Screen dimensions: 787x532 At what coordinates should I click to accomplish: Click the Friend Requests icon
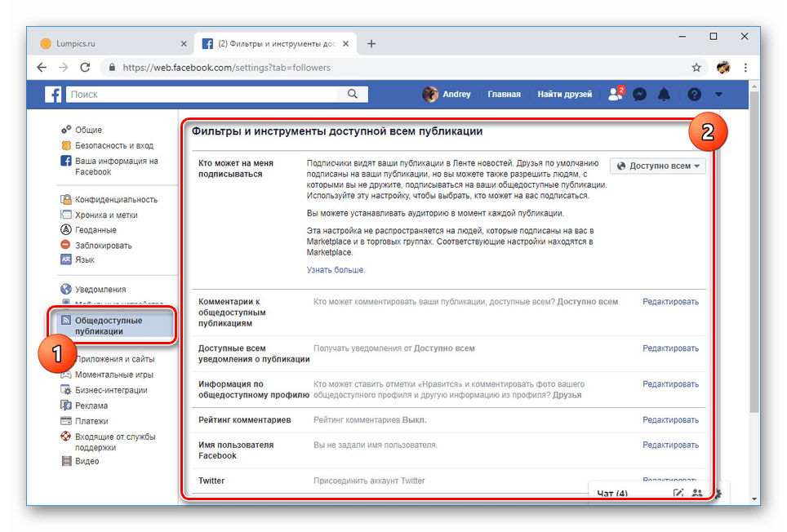click(x=615, y=94)
